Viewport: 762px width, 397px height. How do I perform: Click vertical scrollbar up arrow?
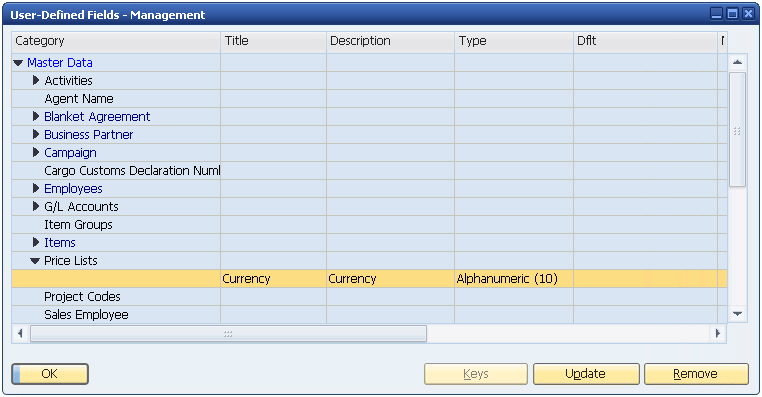coord(737,62)
